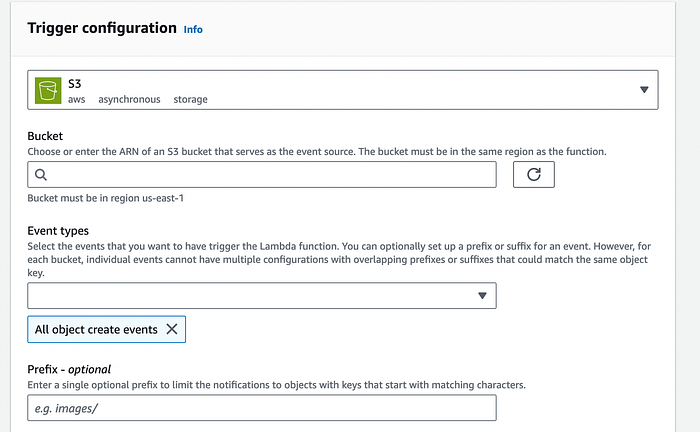Click the asynchronous tag under S3

(129, 99)
